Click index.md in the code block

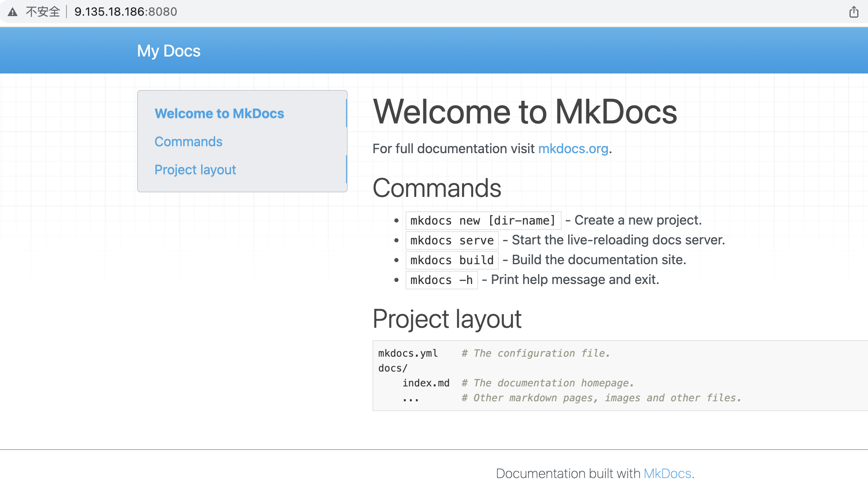coord(426,383)
